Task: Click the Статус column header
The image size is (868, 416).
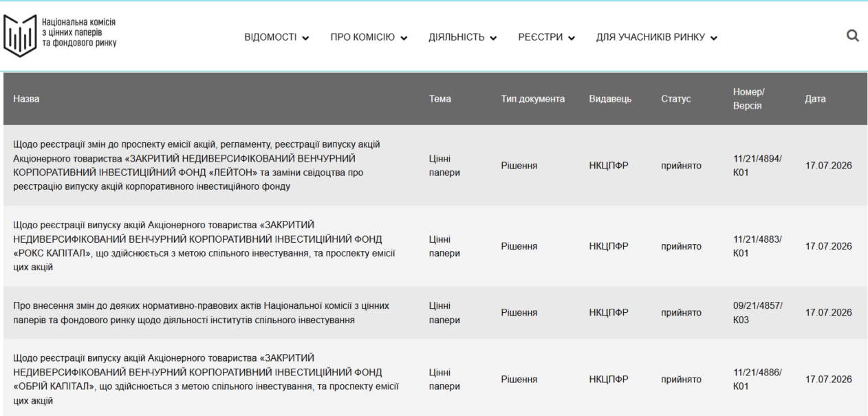Action: [x=675, y=99]
